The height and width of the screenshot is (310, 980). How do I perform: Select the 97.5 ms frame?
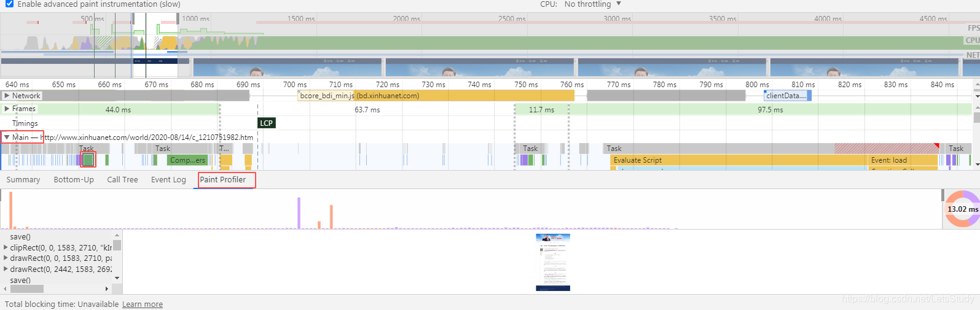(x=770, y=109)
